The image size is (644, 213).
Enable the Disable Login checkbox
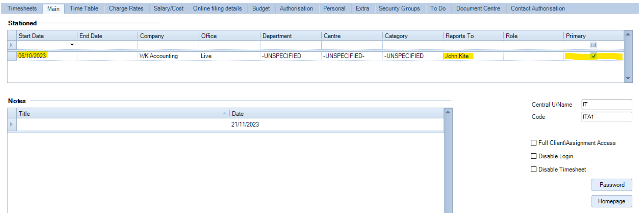click(x=533, y=156)
